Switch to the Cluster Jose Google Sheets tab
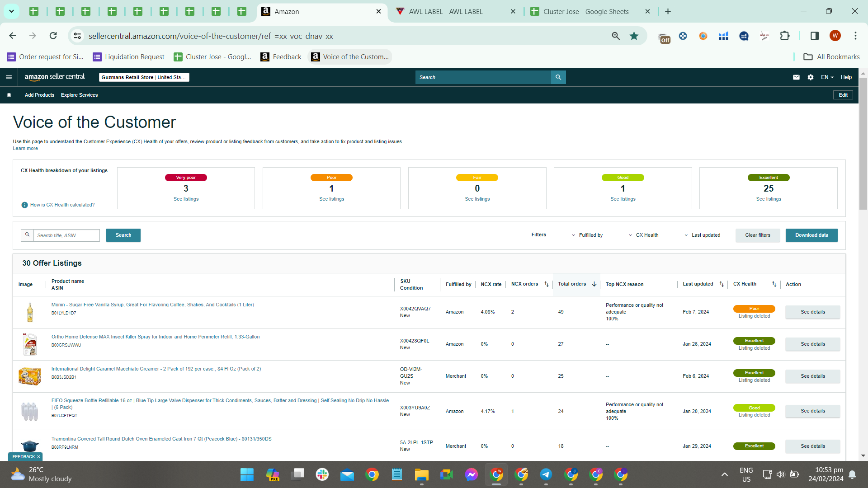 [590, 11]
